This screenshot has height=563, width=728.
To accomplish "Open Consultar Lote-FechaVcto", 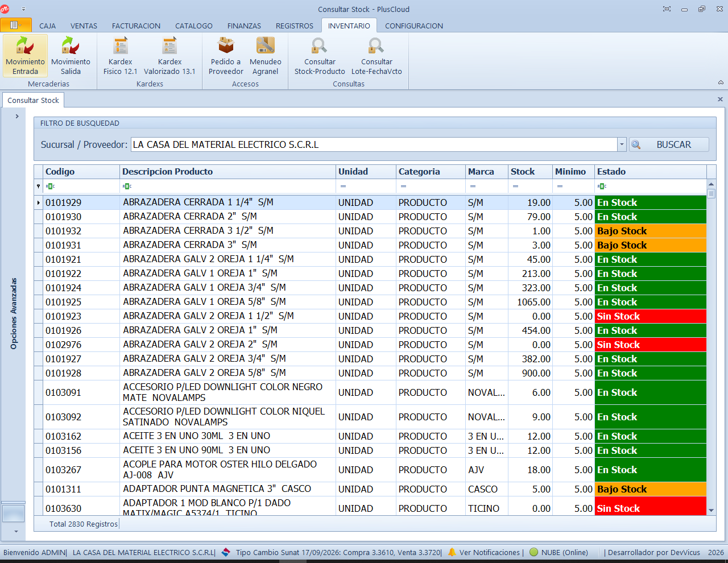I will click(x=377, y=55).
